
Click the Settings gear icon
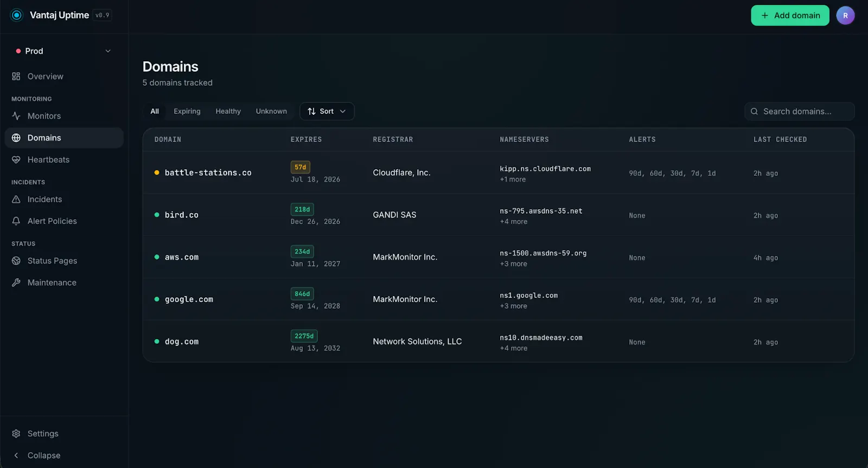(16, 433)
